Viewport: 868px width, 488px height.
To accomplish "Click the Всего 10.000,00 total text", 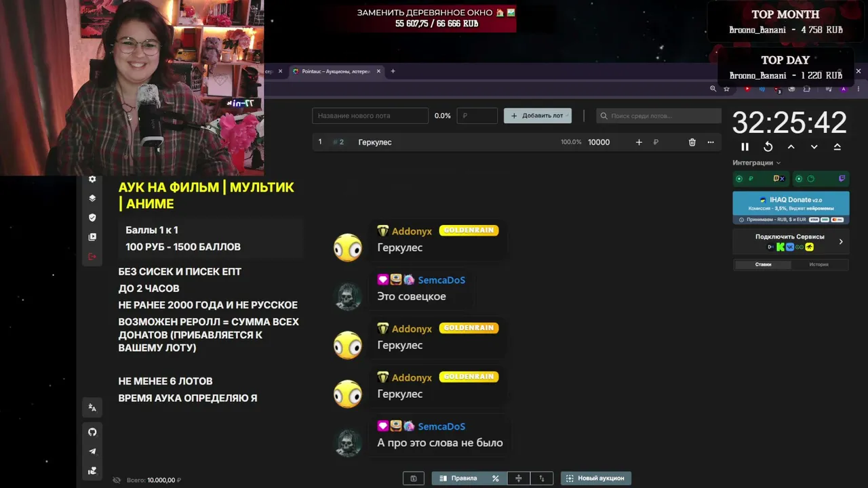I will click(x=154, y=480).
